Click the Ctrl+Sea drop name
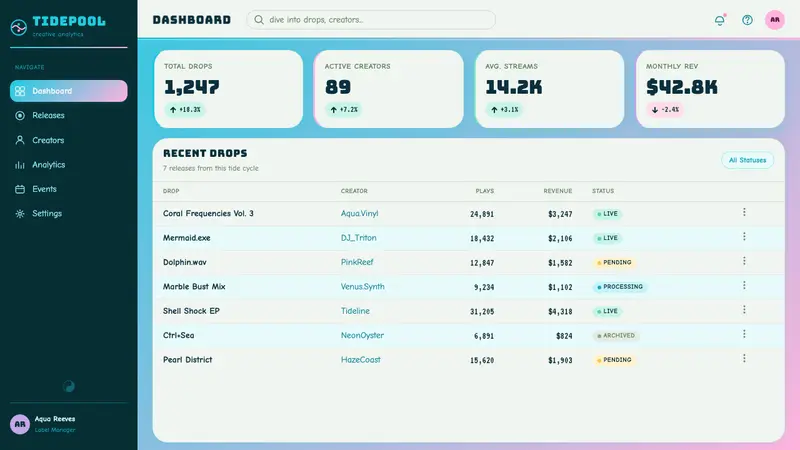The height and width of the screenshot is (450, 800). click(178, 335)
